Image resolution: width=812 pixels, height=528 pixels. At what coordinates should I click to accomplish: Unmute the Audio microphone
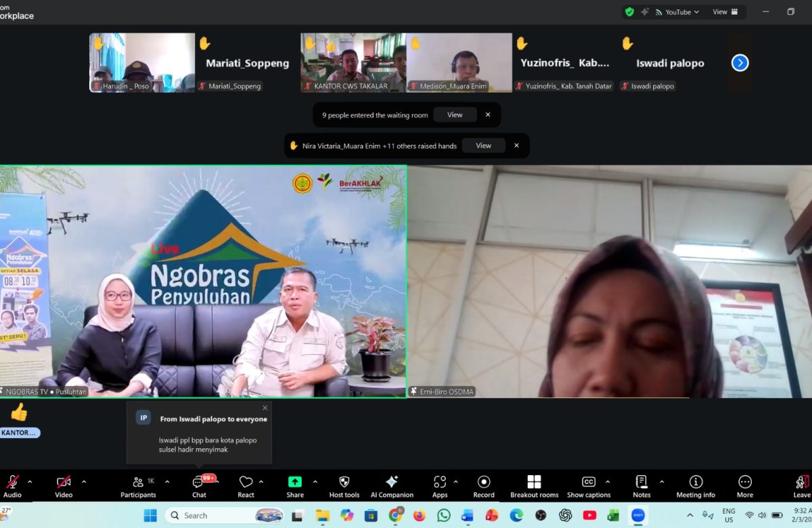tap(12, 487)
